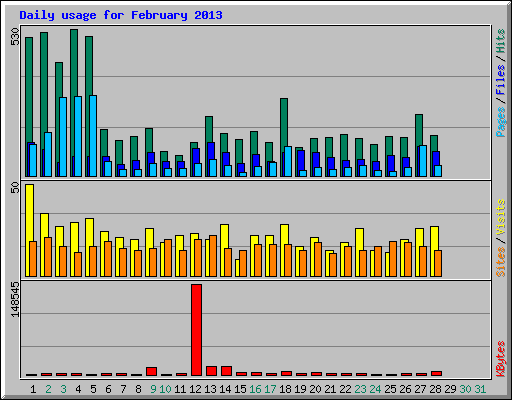
Task: Click day 8 on the x-axis
Action: click(138, 389)
